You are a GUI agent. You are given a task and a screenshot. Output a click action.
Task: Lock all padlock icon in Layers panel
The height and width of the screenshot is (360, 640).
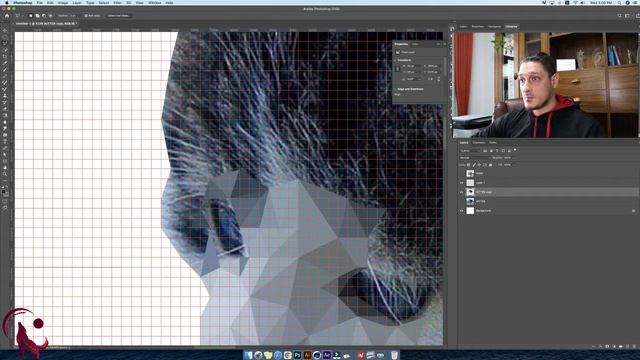(490, 165)
